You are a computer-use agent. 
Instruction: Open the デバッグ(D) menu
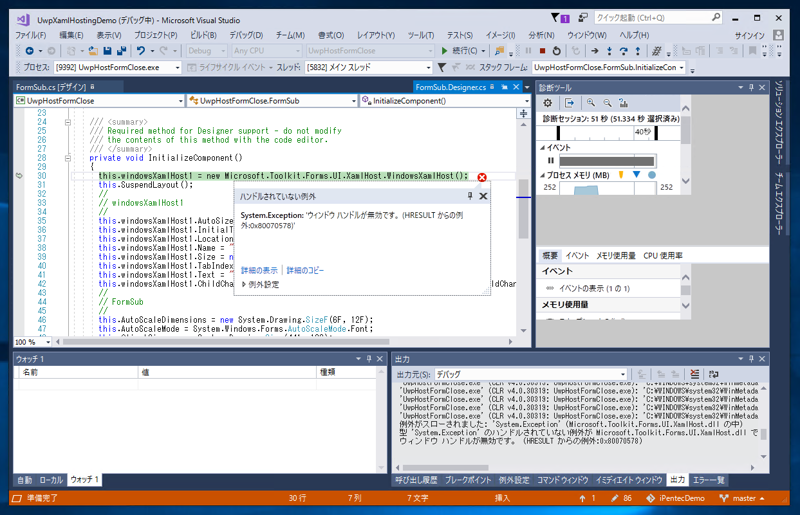click(x=246, y=35)
